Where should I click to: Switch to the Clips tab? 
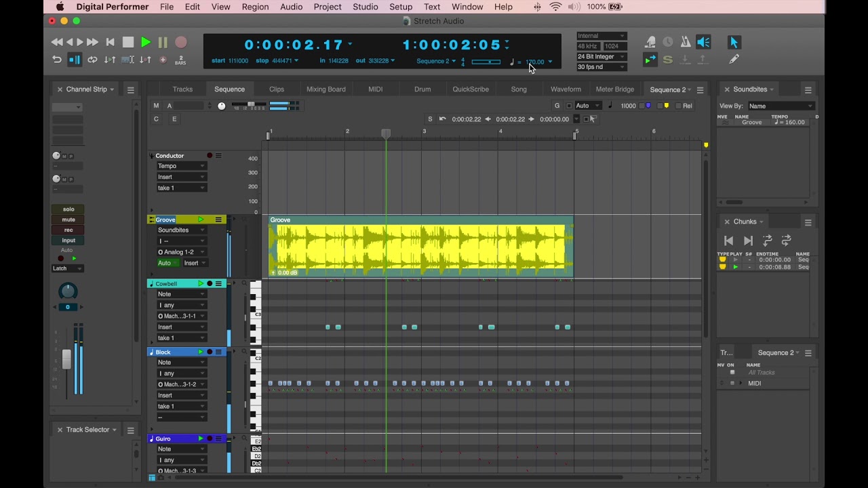(x=277, y=89)
